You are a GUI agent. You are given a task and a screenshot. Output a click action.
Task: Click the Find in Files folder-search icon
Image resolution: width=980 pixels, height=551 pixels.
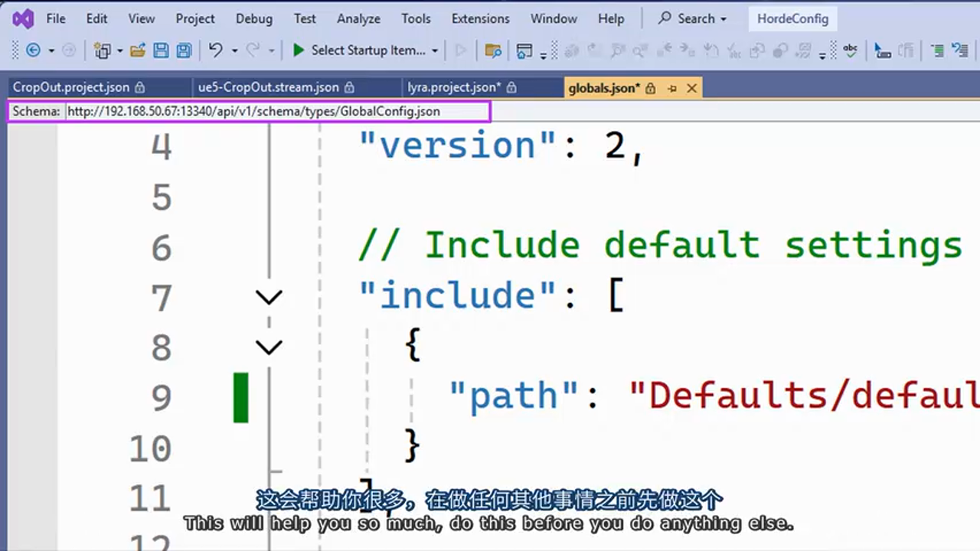[493, 51]
